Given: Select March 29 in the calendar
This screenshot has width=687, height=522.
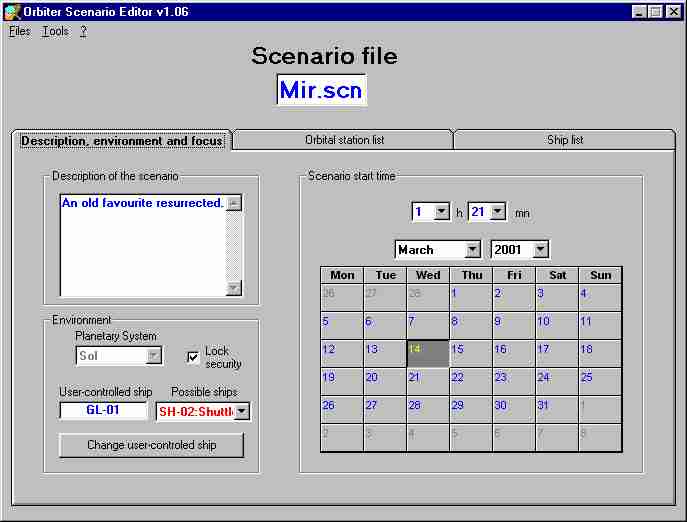Looking at the screenshot, I should tap(471, 409).
